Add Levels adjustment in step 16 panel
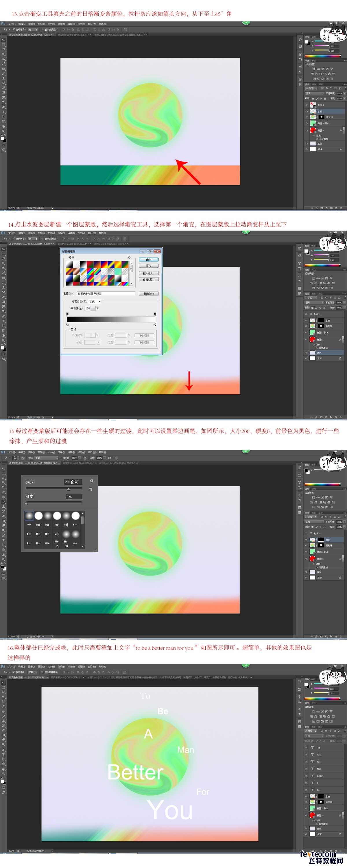Screen dimensions: 347x868 coord(318,711)
